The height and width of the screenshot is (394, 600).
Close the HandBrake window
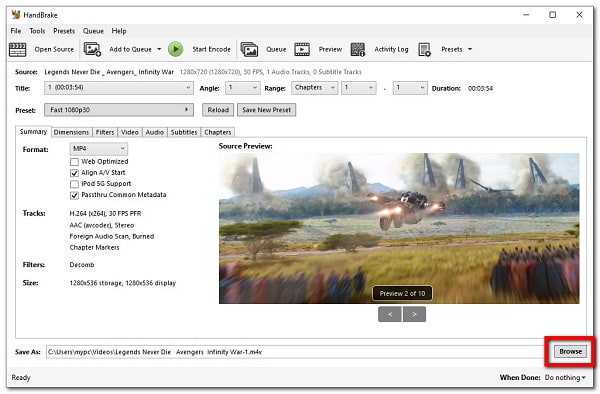[x=579, y=15]
